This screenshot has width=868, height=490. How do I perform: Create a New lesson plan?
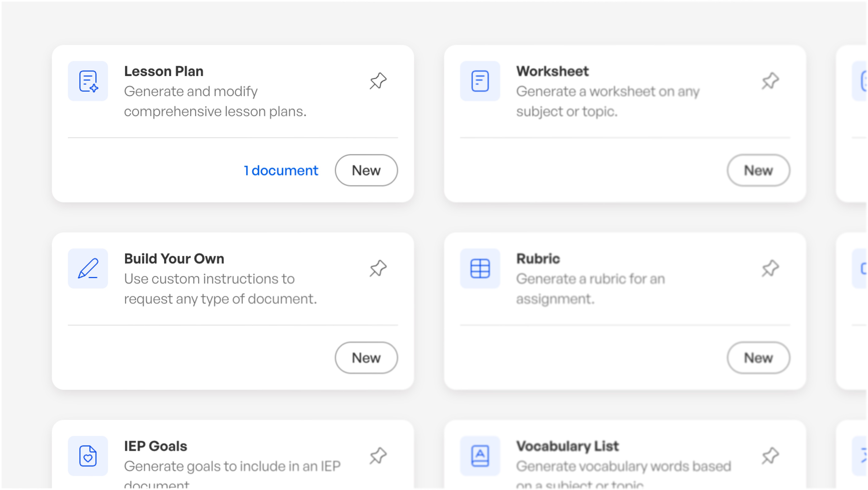coord(366,170)
